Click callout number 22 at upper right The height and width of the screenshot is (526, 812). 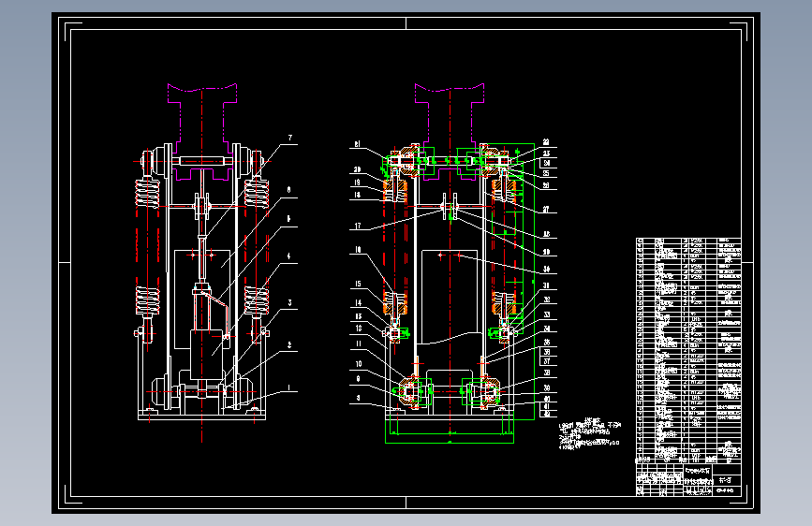tap(546, 142)
